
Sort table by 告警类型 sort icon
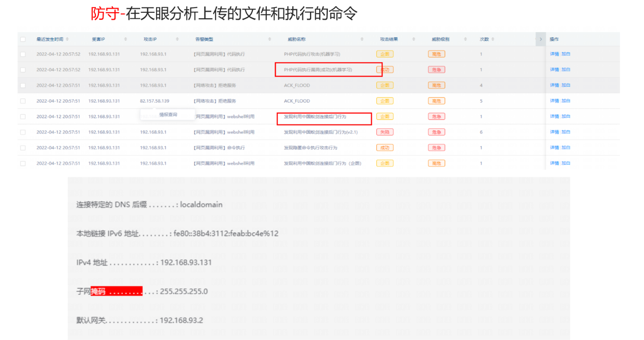point(270,39)
